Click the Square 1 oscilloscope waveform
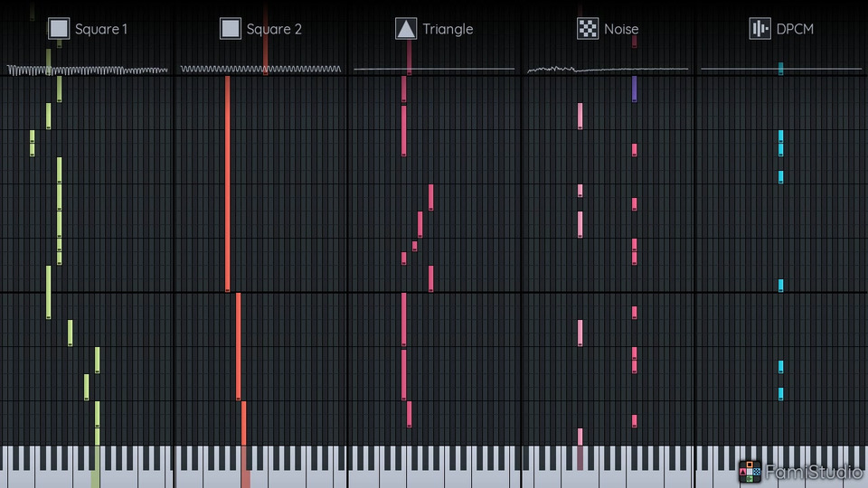This screenshot has width=868, height=488. click(x=87, y=70)
